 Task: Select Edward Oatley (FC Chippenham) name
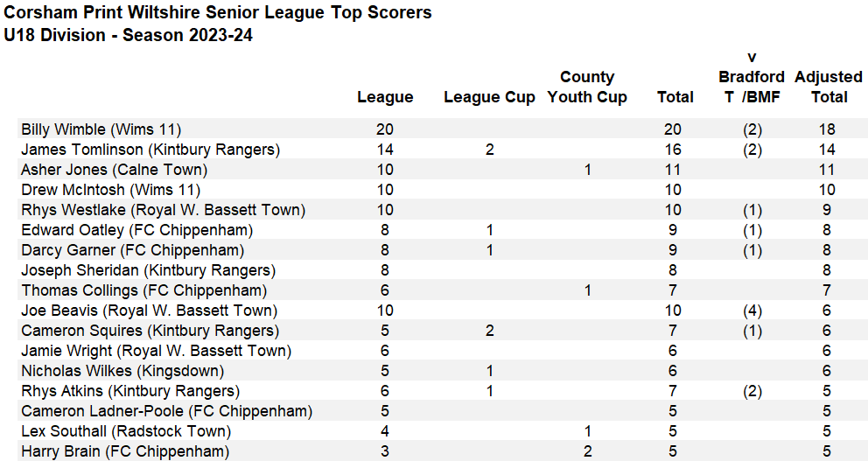click(136, 230)
